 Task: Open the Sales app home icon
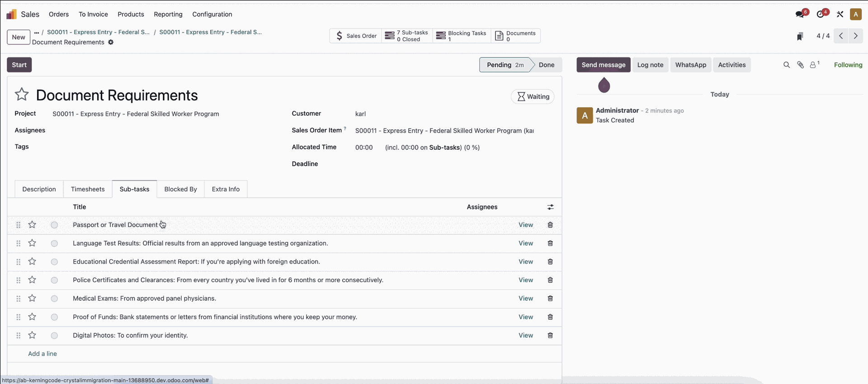11,14
